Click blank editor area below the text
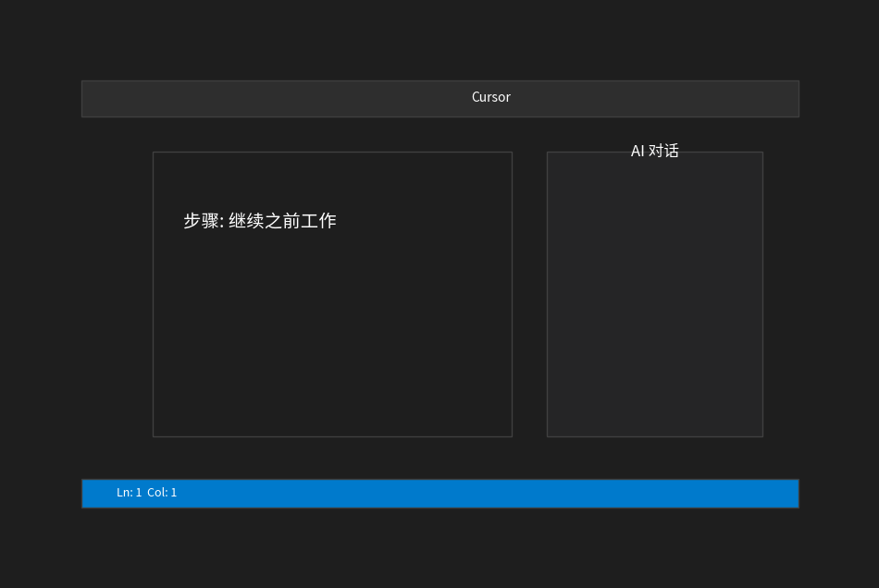The height and width of the screenshot is (588, 879). pyautogui.click(x=332, y=336)
